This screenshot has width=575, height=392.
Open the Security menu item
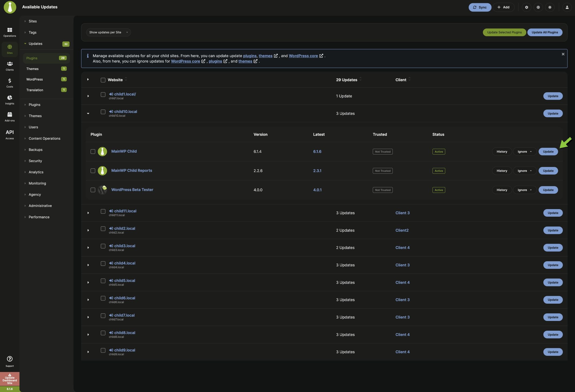pos(35,161)
